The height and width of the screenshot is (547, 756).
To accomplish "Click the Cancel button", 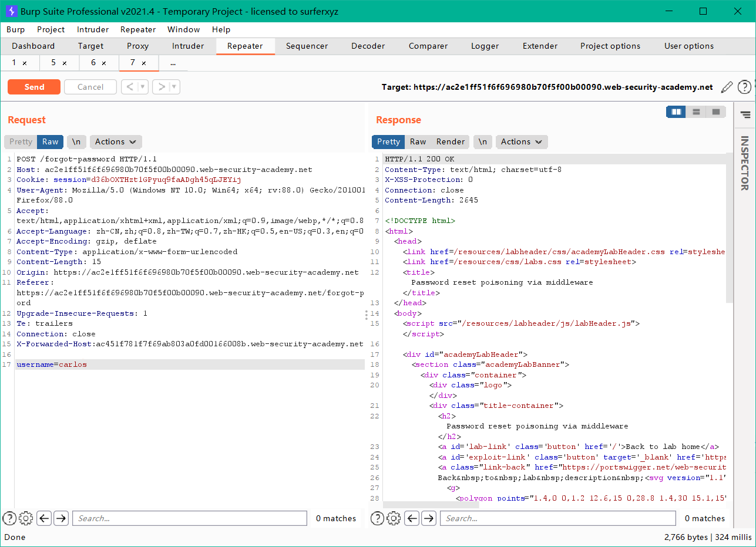I will coord(90,87).
